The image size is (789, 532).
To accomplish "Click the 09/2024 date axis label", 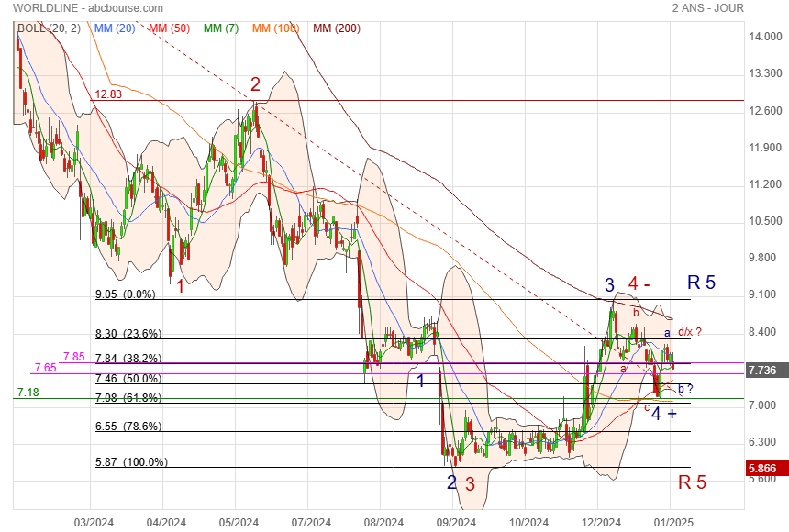I will (x=456, y=523).
